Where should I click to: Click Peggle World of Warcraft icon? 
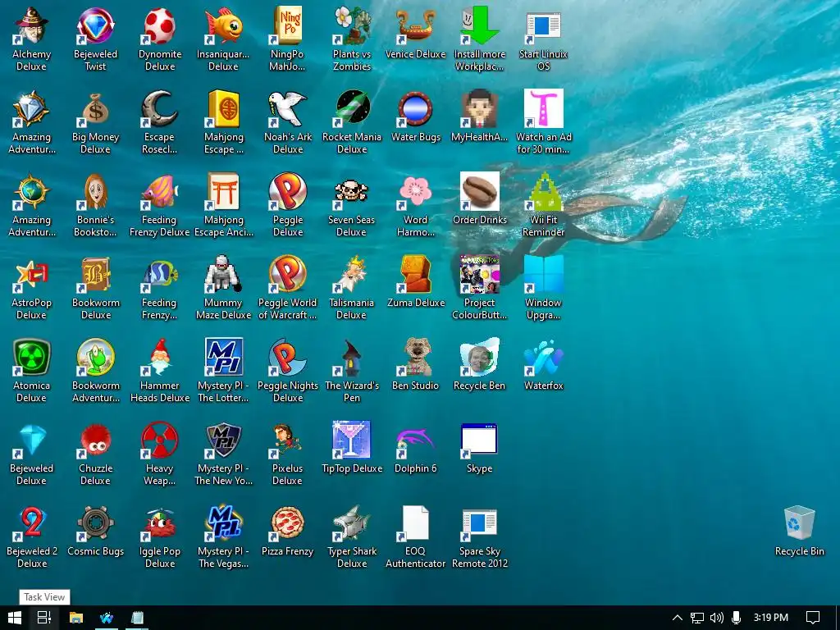288,274
